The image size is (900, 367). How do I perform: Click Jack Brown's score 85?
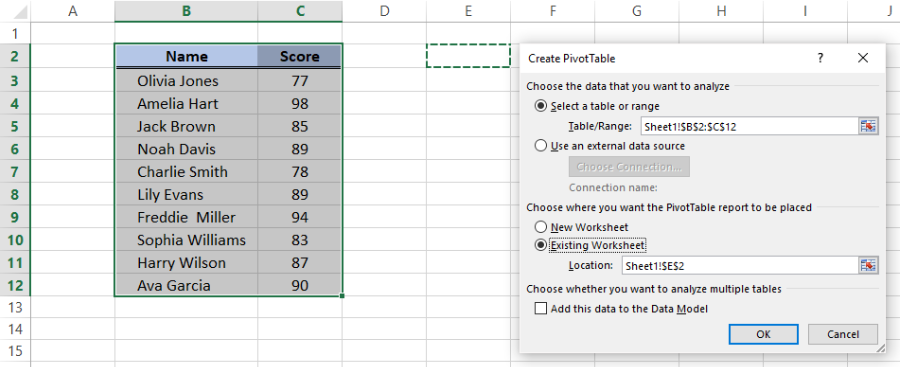tap(300, 126)
